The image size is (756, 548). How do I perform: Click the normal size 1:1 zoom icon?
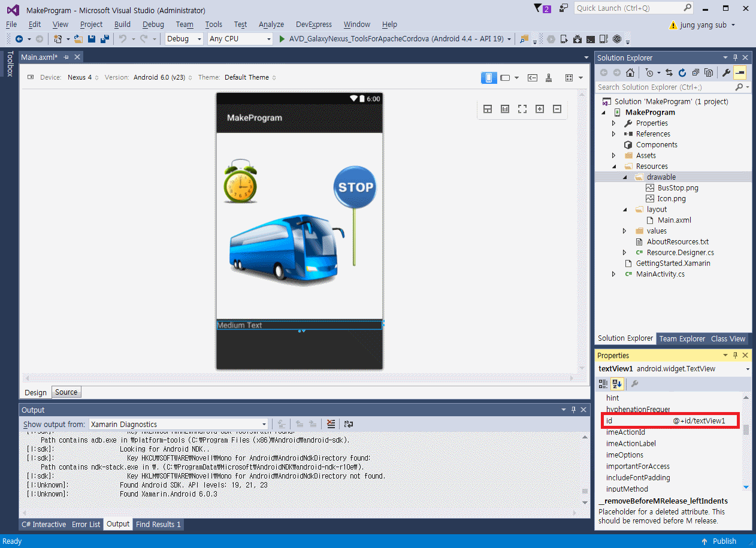[505, 109]
